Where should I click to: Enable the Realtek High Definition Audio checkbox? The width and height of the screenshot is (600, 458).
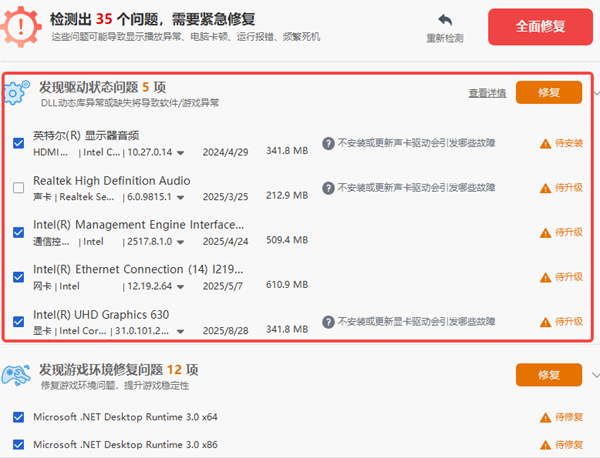[x=18, y=188]
